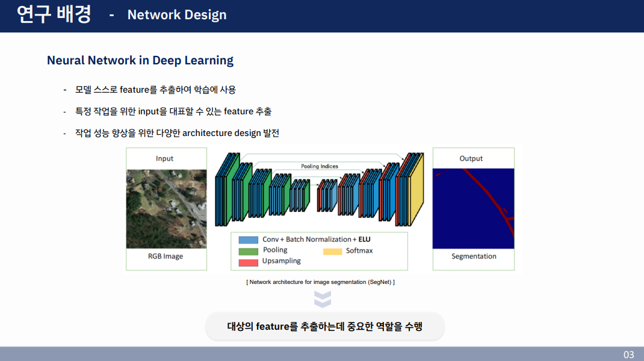Image resolution: width=644 pixels, height=361 pixels.
Task: Click the bullet starting '특정 작업을 위한 input을'
Action: [x=173, y=111]
